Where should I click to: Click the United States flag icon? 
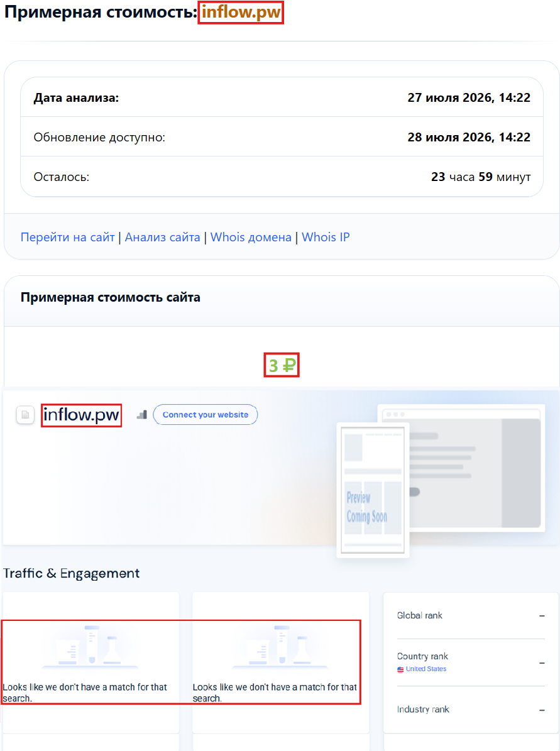pyautogui.click(x=400, y=669)
